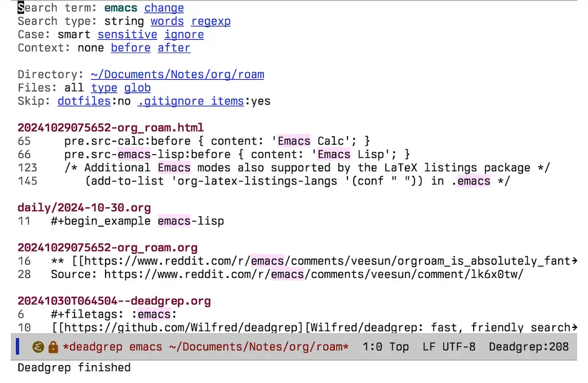Screen dimensions: 588x383
Task: Click the Deadgrep:208 mode indicator
Action: pos(528,347)
